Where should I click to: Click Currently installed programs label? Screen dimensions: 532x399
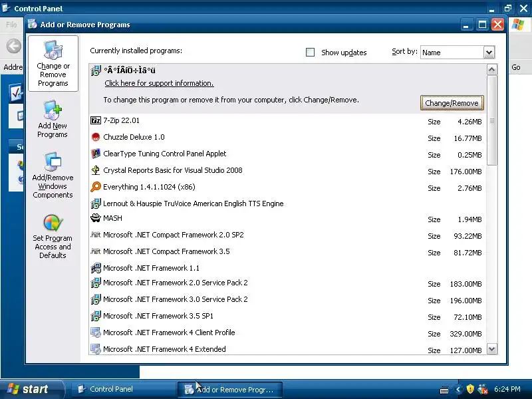click(x=136, y=51)
